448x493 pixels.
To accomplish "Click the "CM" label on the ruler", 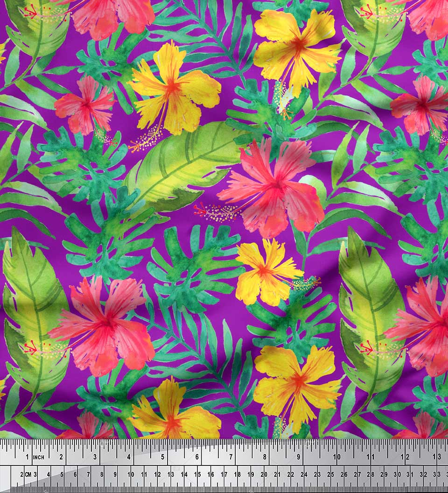I will click(x=28, y=474).
